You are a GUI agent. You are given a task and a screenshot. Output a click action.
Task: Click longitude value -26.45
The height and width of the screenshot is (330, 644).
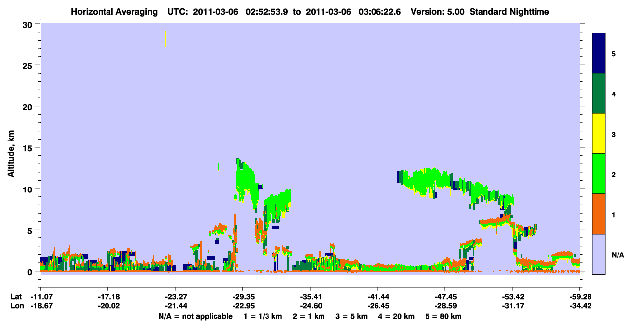[x=377, y=306]
